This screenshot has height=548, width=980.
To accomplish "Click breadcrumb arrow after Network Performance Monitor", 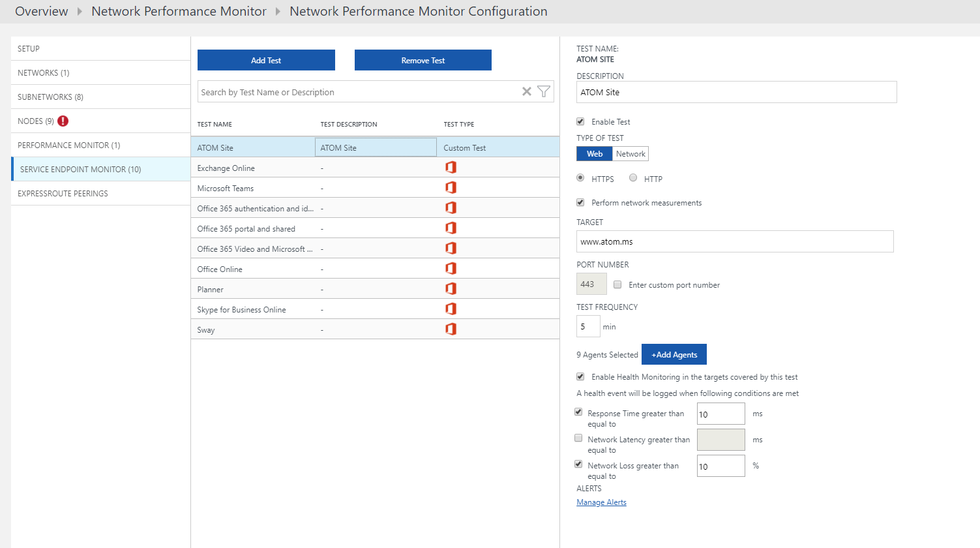I will [278, 11].
